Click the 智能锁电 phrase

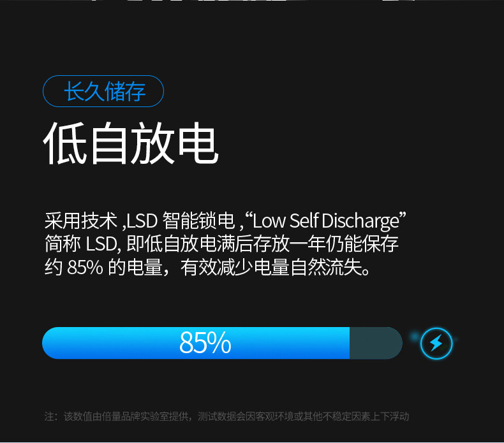pos(198,221)
